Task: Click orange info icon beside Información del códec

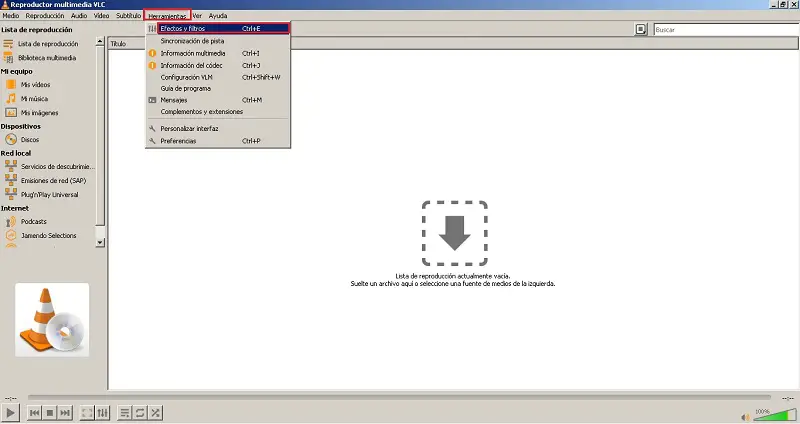Action: (152, 65)
